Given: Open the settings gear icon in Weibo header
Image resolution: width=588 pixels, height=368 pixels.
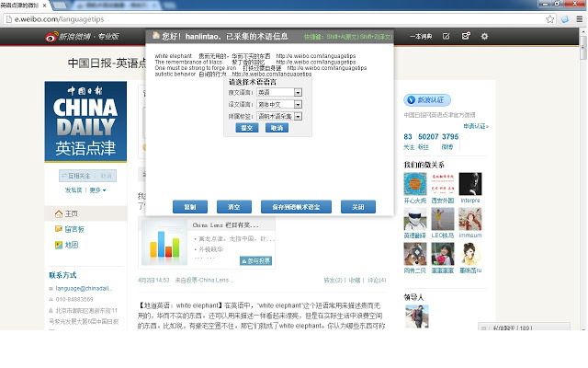Looking at the screenshot, I should click(484, 36).
